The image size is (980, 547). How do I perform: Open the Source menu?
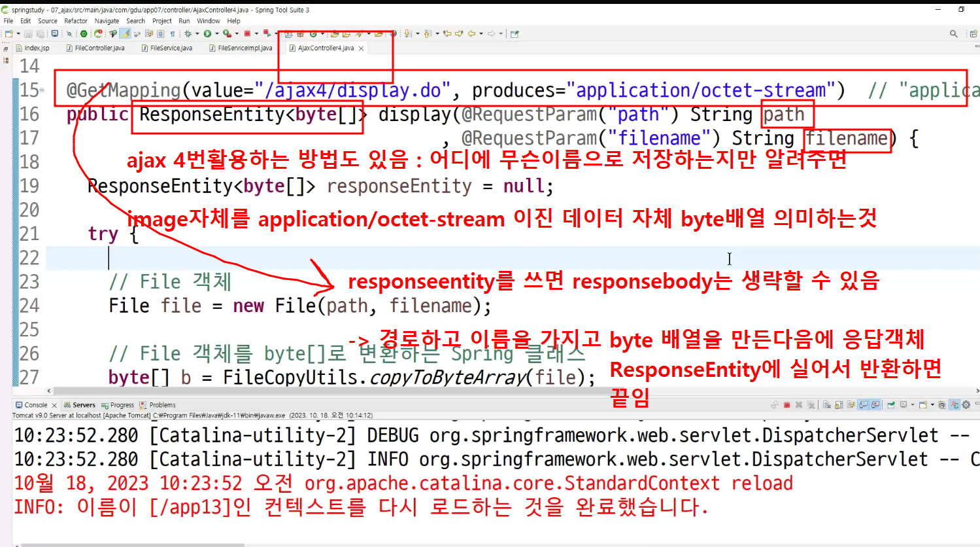coord(48,21)
